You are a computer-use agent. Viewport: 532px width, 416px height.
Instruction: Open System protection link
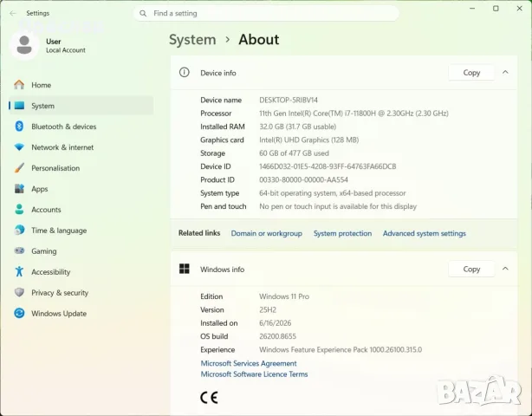click(342, 233)
